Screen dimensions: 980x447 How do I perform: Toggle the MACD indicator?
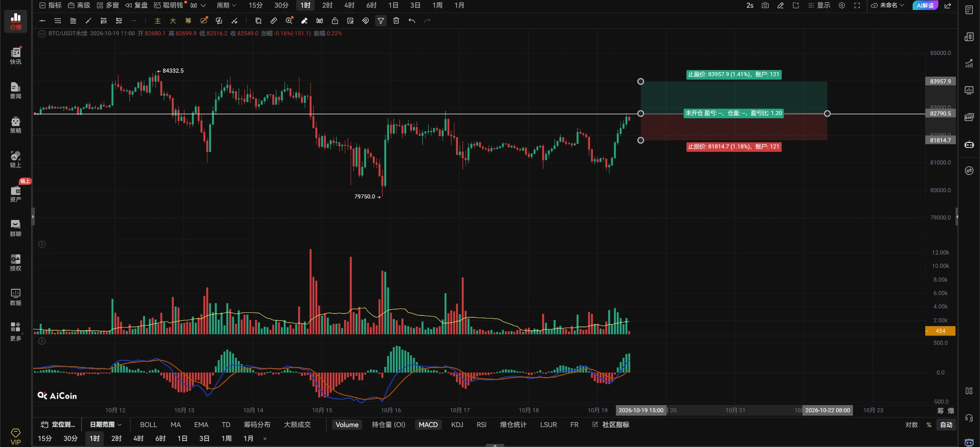(428, 424)
